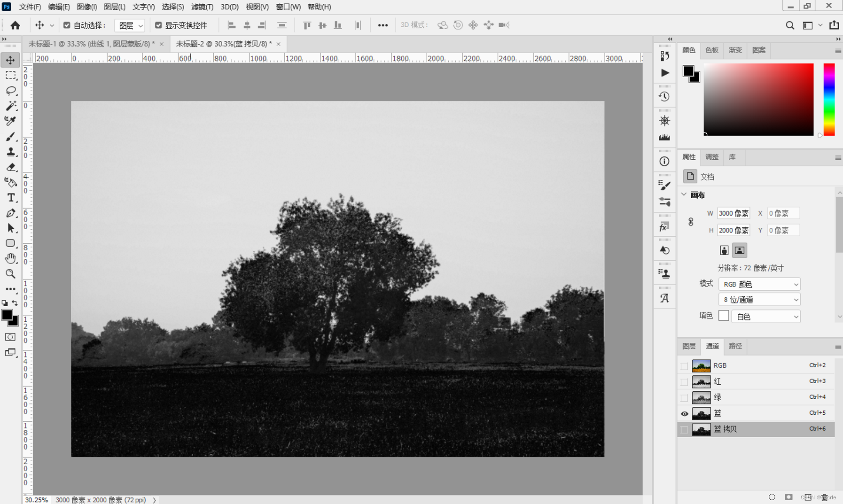Image resolution: width=843 pixels, height=504 pixels.
Task: Open the Move tool preset picker arrow
Action: 52,25
